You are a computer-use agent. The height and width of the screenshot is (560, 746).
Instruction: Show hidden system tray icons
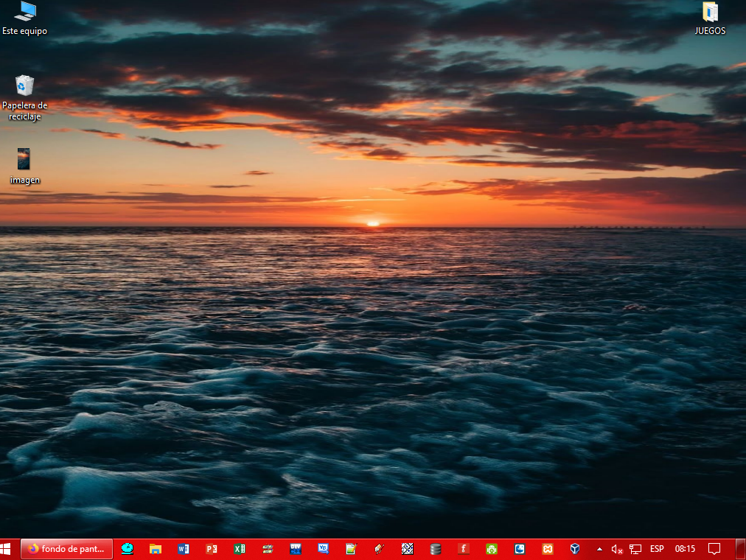pos(599,549)
